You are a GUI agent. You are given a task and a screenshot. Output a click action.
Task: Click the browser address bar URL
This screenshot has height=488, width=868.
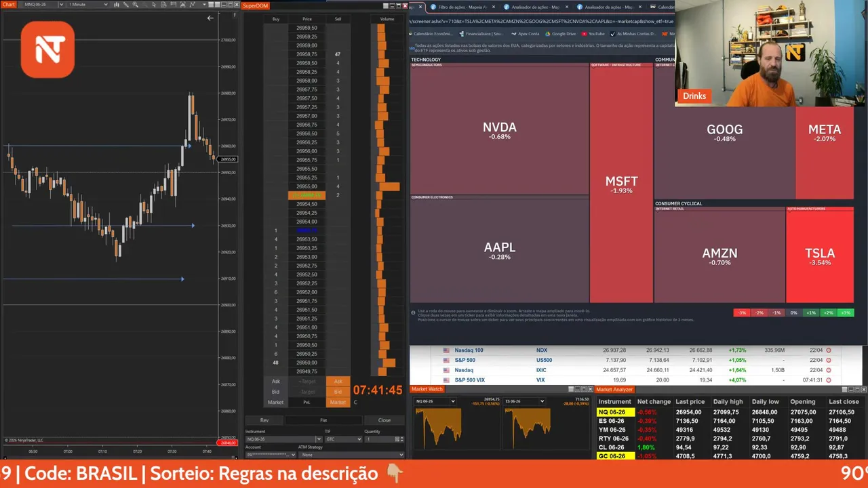click(541, 21)
